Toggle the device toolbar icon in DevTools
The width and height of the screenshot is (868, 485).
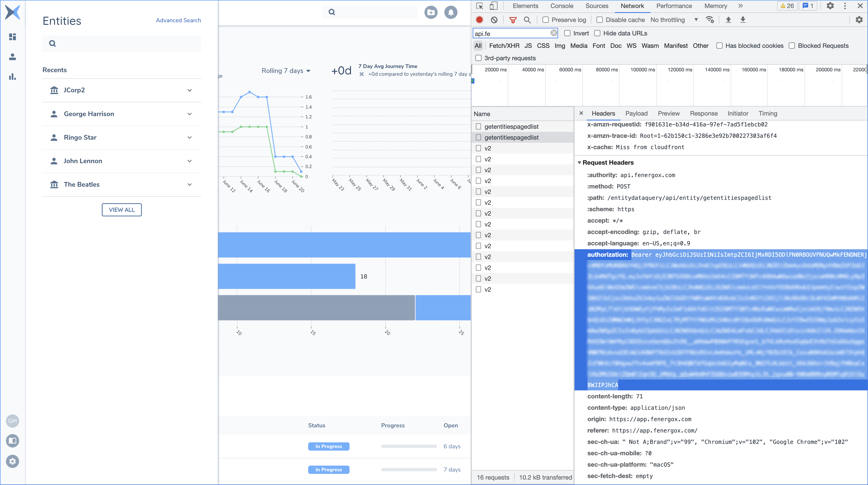point(493,6)
